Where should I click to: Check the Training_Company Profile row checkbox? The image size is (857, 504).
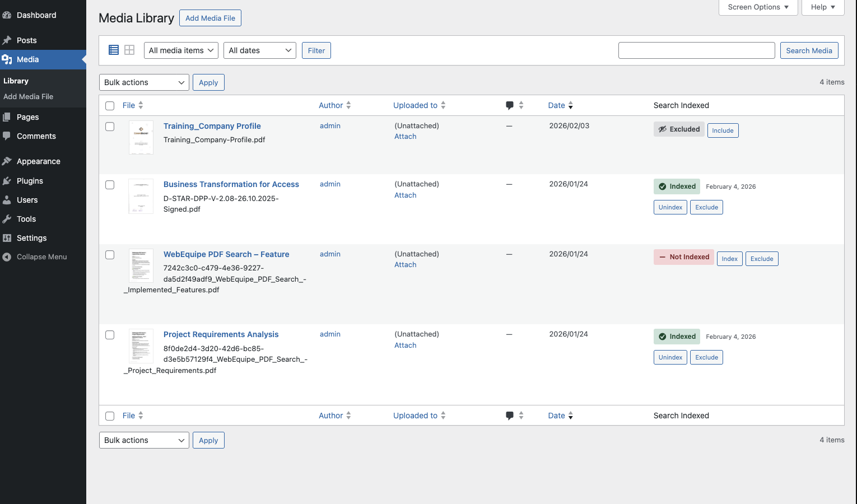(x=110, y=127)
